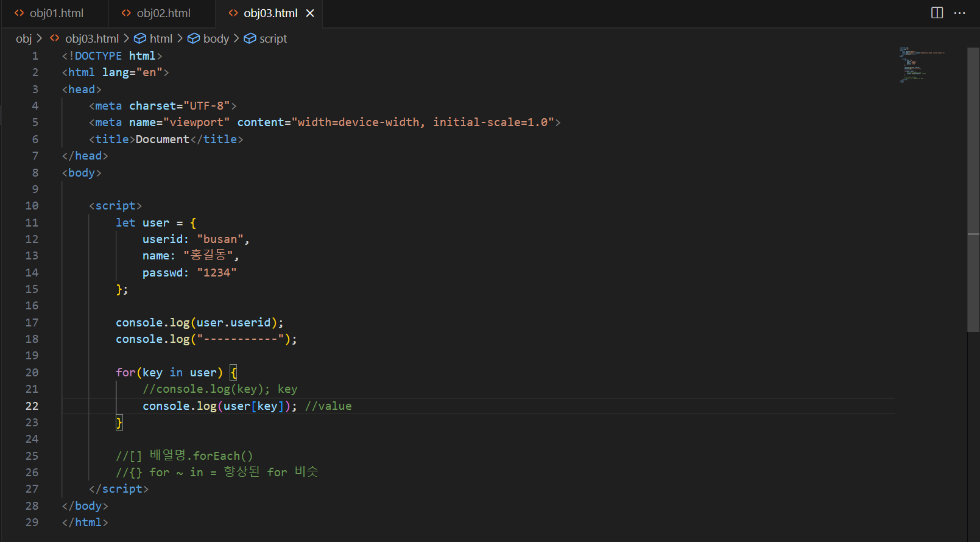
Task: Click the closing body tag on line 28
Action: pos(85,506)
